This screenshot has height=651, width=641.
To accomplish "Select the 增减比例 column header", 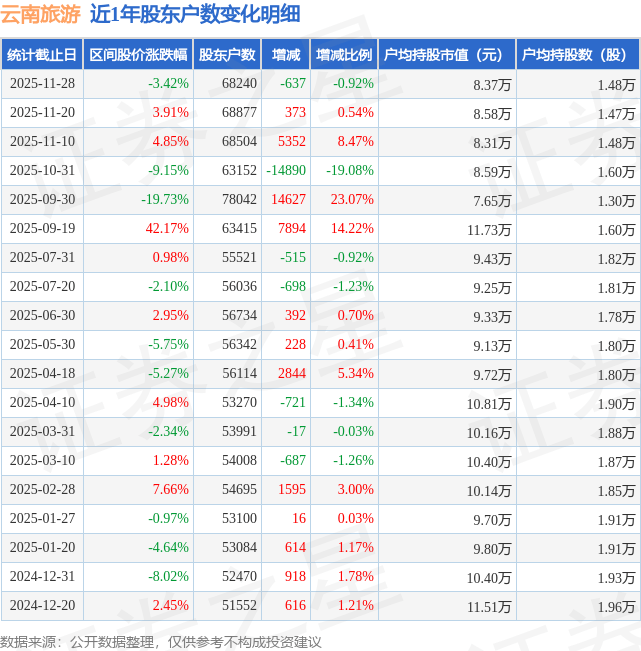I will click(343, 55).
